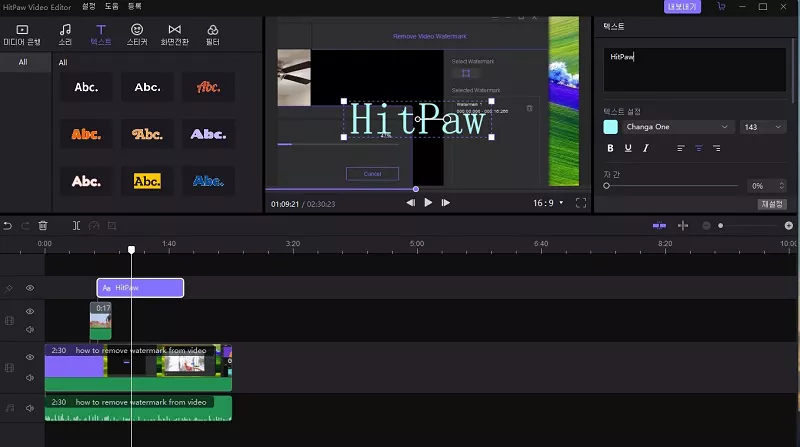Open the Changa One font dropdown
Screen dimensions: 800x447
click(678, 127)
